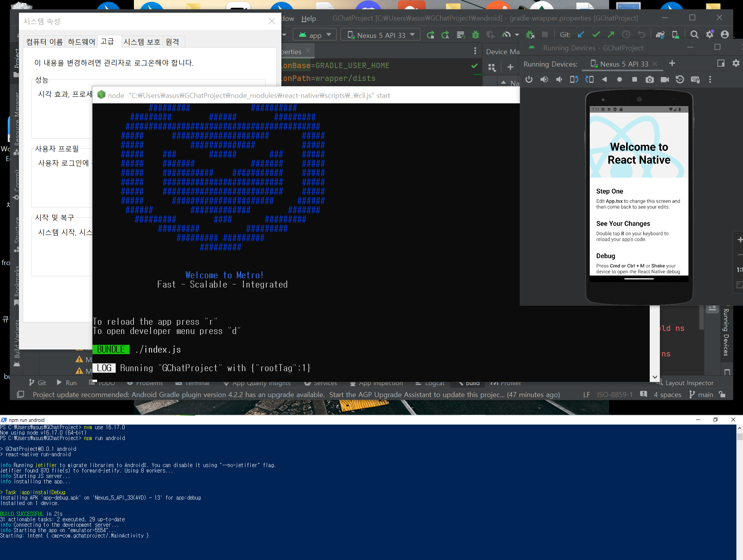Click Git Update Project blue arrow
Viewport: 743px width, 560px height.
point(581,35)
